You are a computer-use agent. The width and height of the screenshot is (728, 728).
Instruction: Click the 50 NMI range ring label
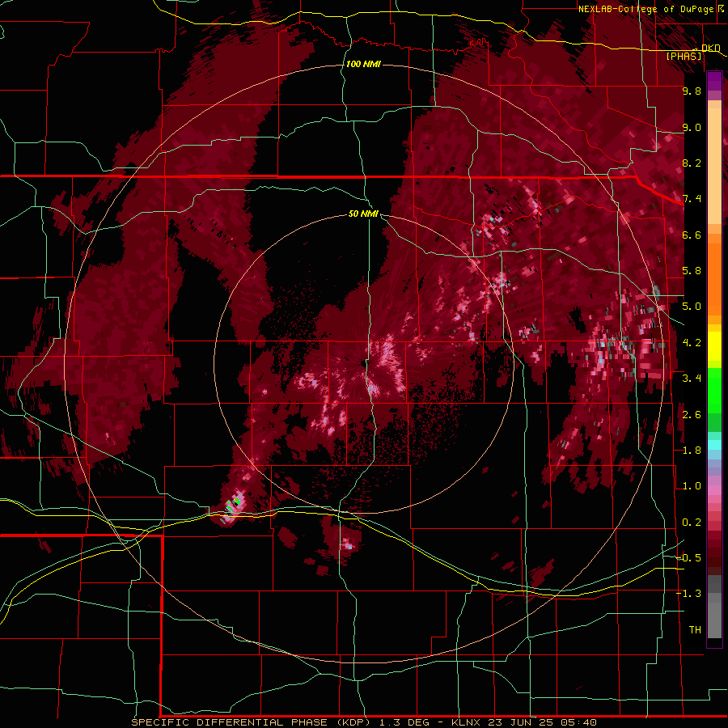point(363,214)
